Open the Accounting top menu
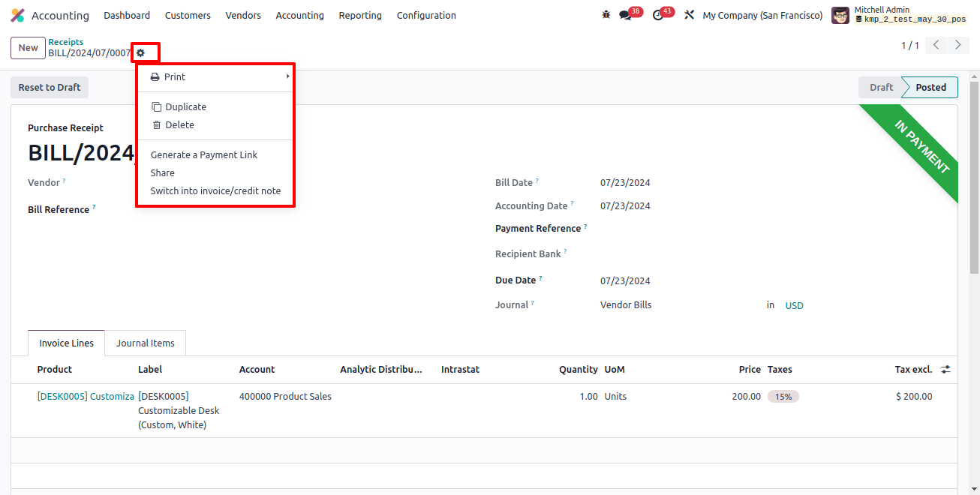The image size is (980, 495). [x=299, y=15]
